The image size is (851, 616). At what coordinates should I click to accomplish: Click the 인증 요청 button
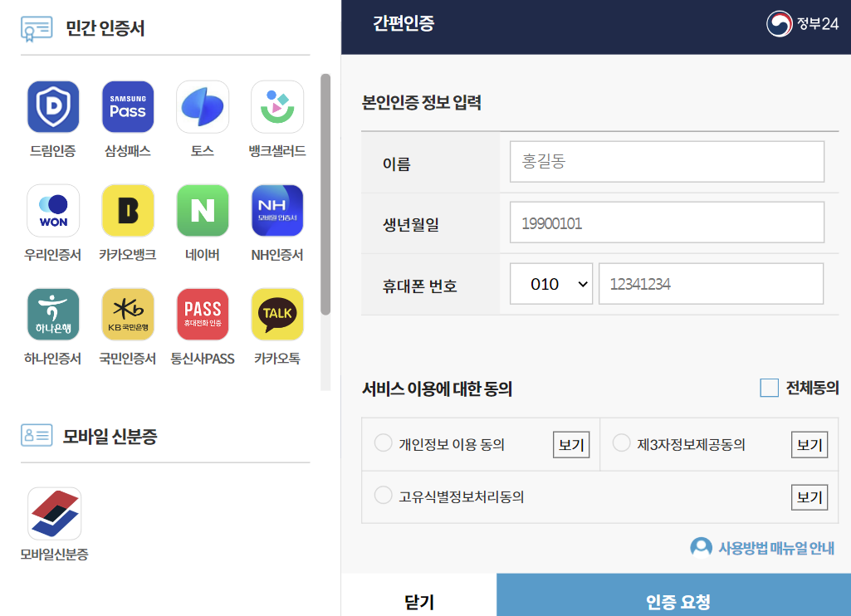click(673, 595)
